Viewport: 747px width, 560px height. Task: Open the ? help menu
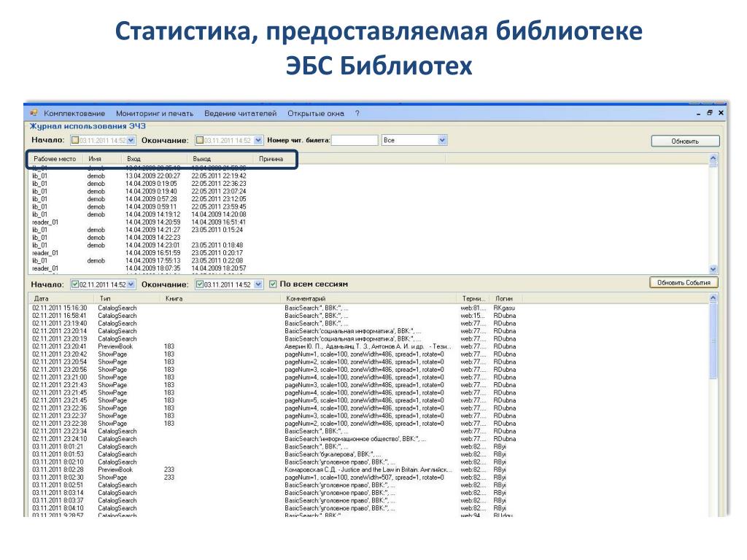coord(357,113)
